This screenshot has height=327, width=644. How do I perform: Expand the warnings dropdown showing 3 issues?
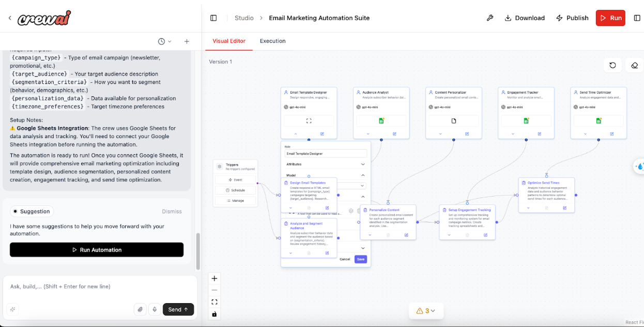(x=426, y=311)
